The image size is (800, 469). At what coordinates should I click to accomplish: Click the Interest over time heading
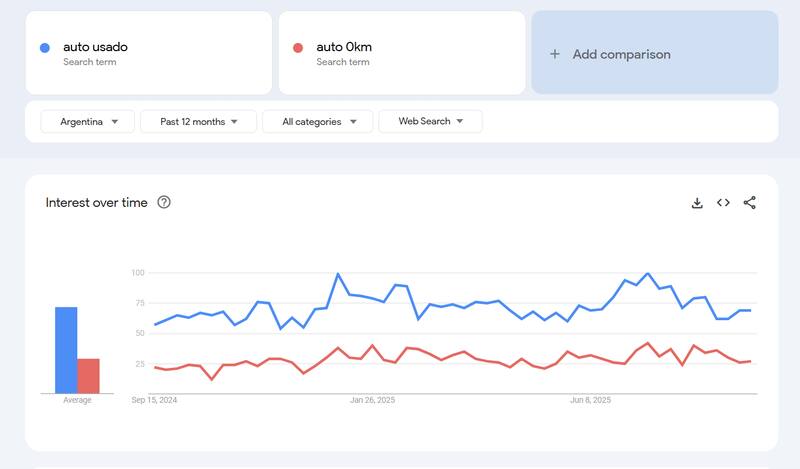pyautogui.click(x=96, y=203)
